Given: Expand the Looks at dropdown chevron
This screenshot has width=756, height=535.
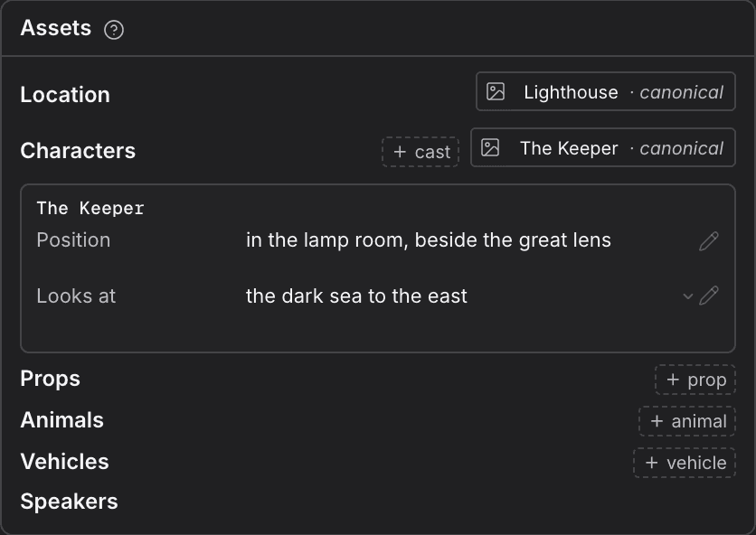Looking at the screenshot, I should tap(688, 296).
